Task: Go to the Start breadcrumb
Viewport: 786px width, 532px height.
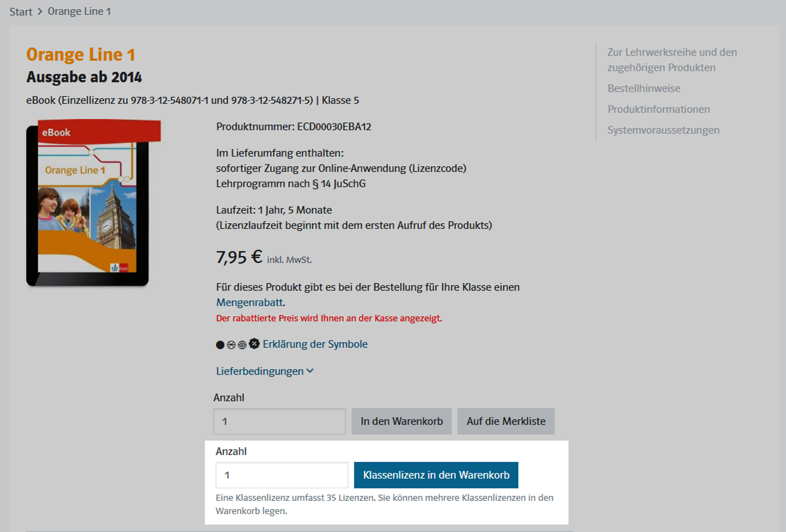Action: pyautogui.click(x=21, y=12)
